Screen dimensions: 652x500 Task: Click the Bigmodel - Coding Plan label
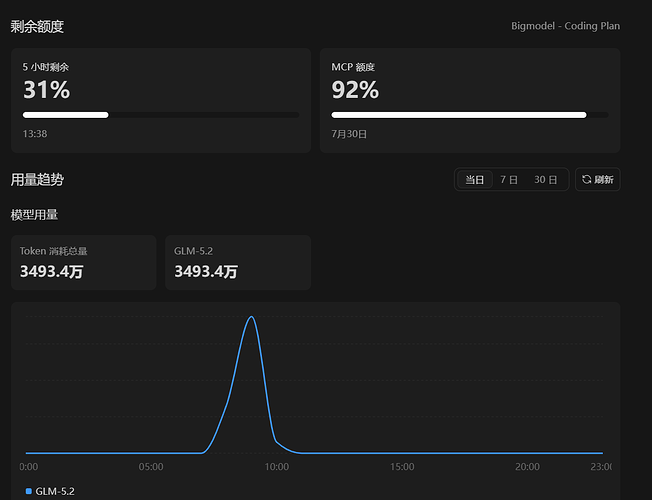point(566,26)
